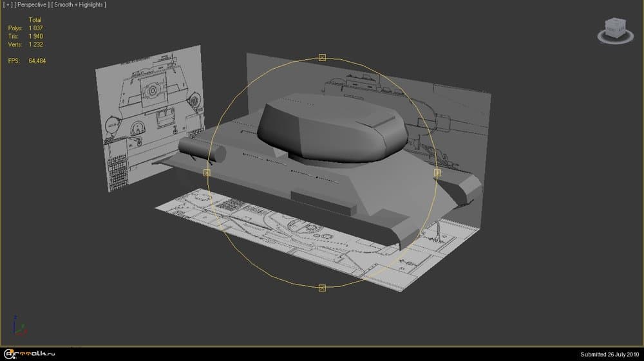Open the Smooth + Highlights shading menu

80,5
